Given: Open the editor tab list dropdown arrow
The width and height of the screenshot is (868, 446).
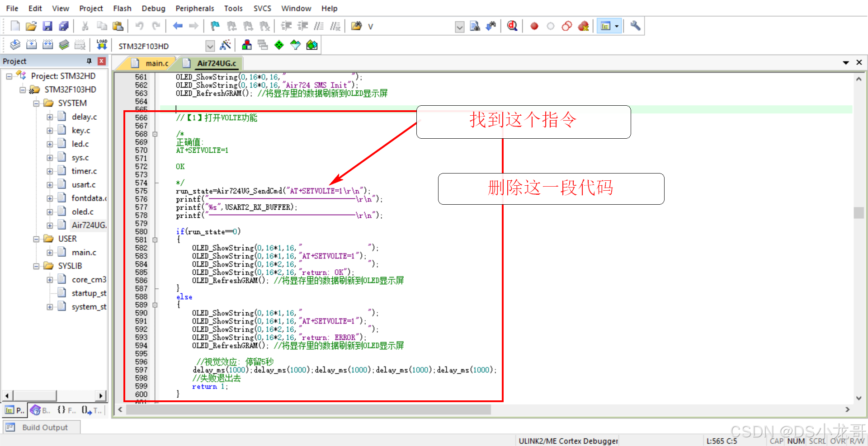Looking at the screenshot, I should [845, 62].
